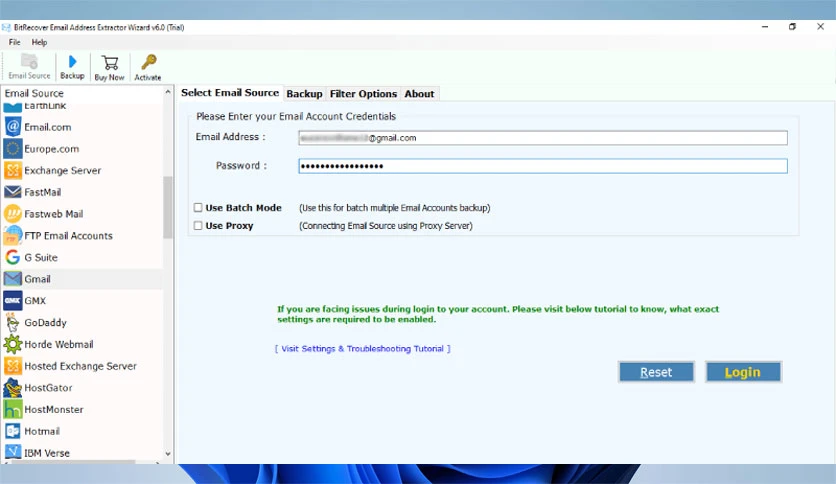Select the IBM Verse icon
This screenshot has height=484, width=836.
tap(13, 453)
